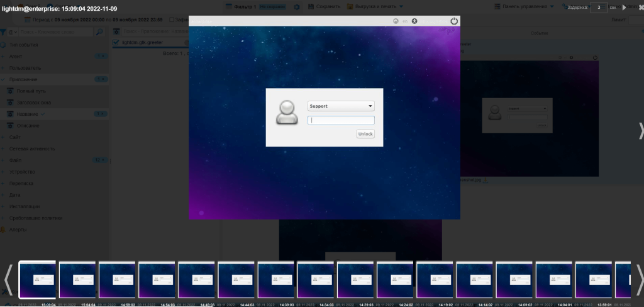
Task: Jump to the 14:14:02 thumbnail
Action: pos(474,280)
